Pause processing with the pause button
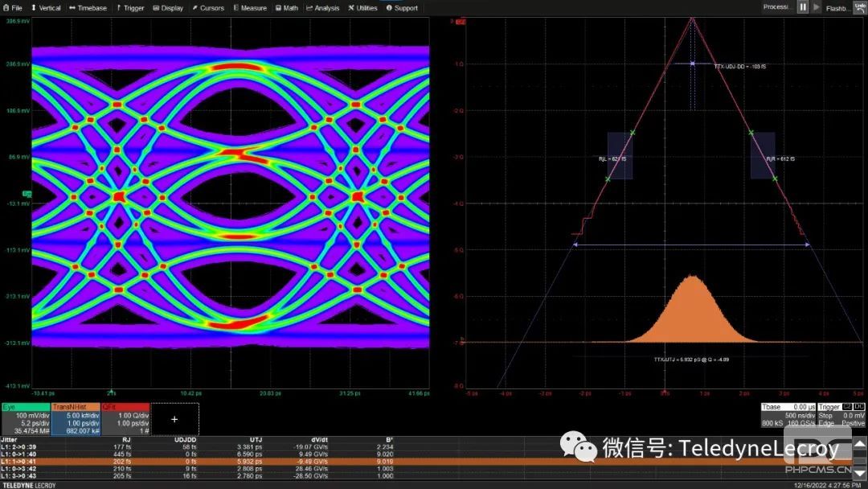Viewport: 868px width, 489px height. pyautogui.click(x=803, y=7)
